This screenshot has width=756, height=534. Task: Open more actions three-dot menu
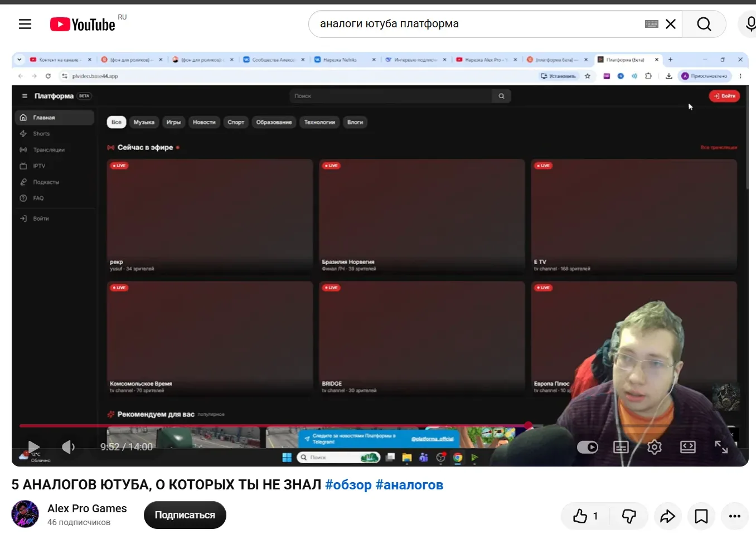(735, 516)
